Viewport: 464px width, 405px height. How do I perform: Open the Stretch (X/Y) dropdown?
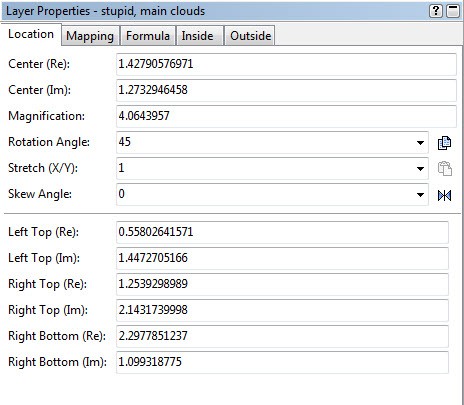click(x=420, y=169)
